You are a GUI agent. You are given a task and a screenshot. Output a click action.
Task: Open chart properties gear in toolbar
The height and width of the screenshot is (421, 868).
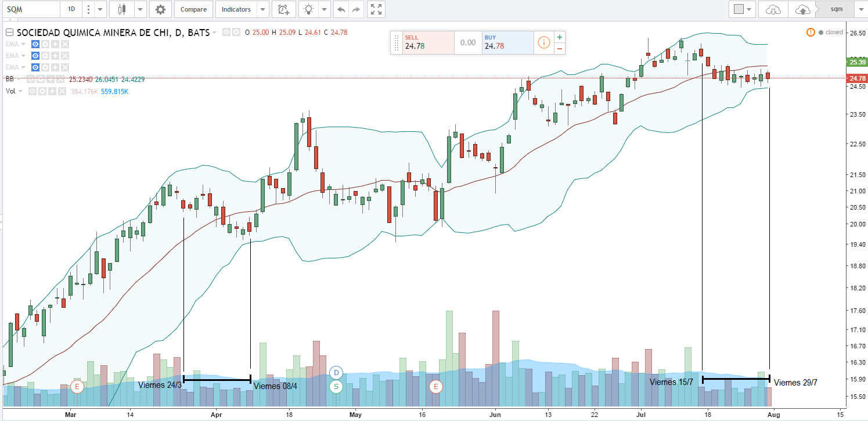(160, 9)
